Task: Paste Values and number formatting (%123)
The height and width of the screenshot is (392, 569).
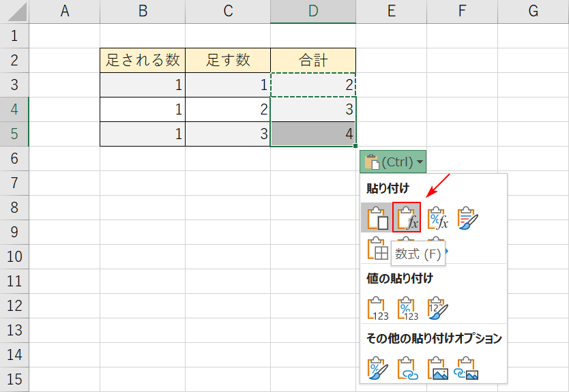Action: pos(407,308)
